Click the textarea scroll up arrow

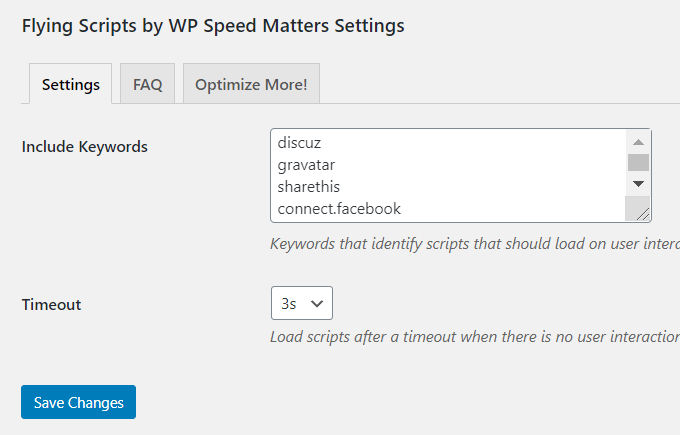tap(638, 142)
